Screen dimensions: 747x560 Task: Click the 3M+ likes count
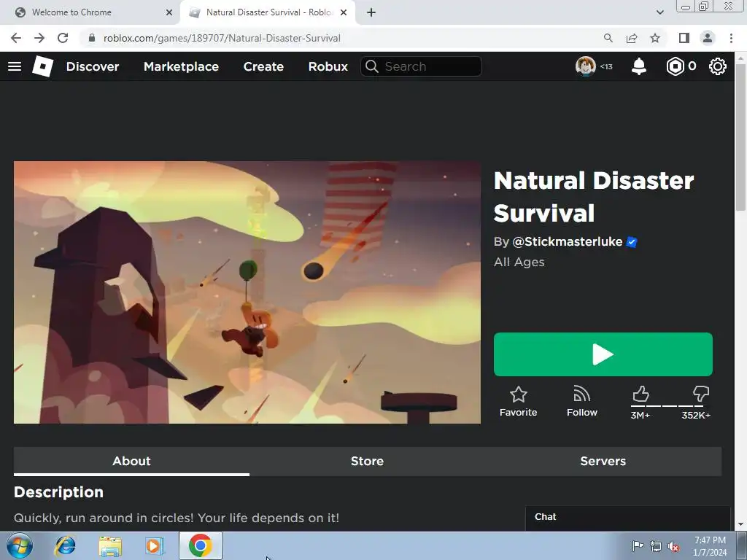click(x=640, y=415)
